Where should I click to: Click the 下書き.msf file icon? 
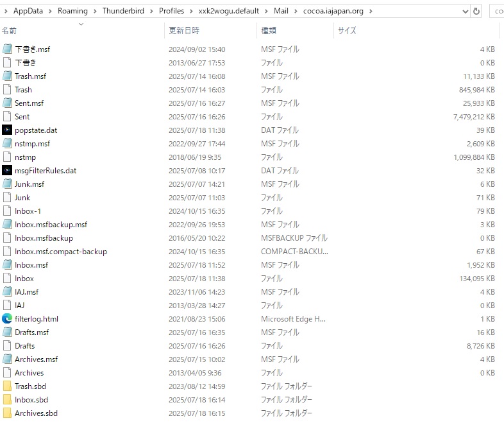point(7,49)
